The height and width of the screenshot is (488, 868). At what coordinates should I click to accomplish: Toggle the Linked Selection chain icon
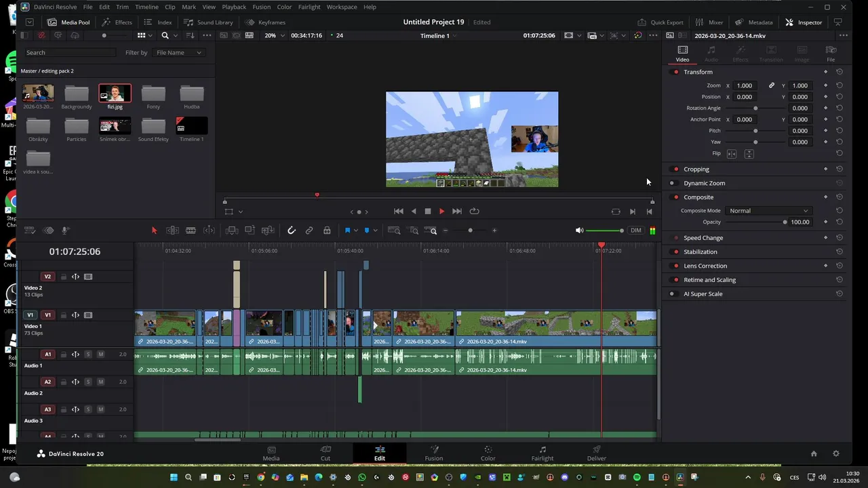tap(309, 230)
